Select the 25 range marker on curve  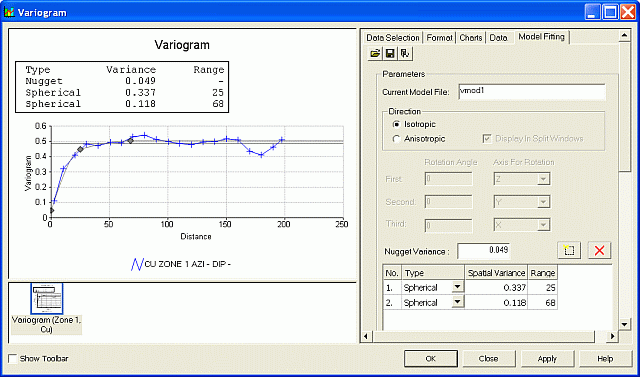80,149
